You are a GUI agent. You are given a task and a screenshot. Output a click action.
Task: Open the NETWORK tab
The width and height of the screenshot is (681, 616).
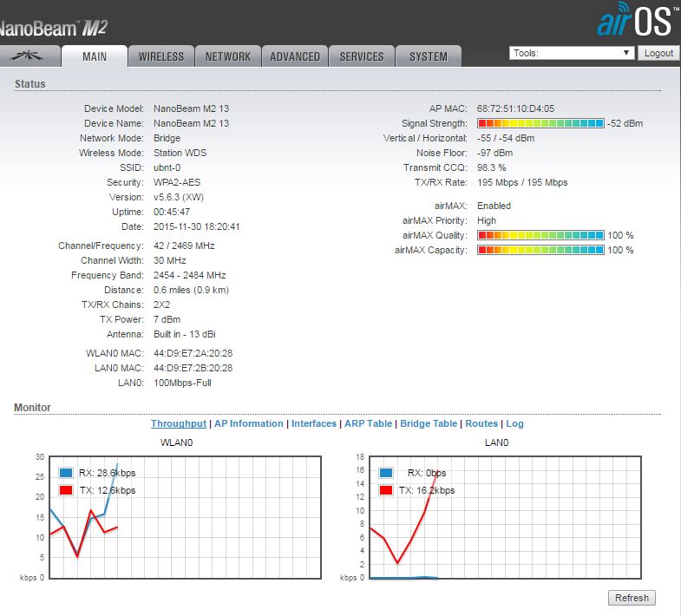point(228,56)
